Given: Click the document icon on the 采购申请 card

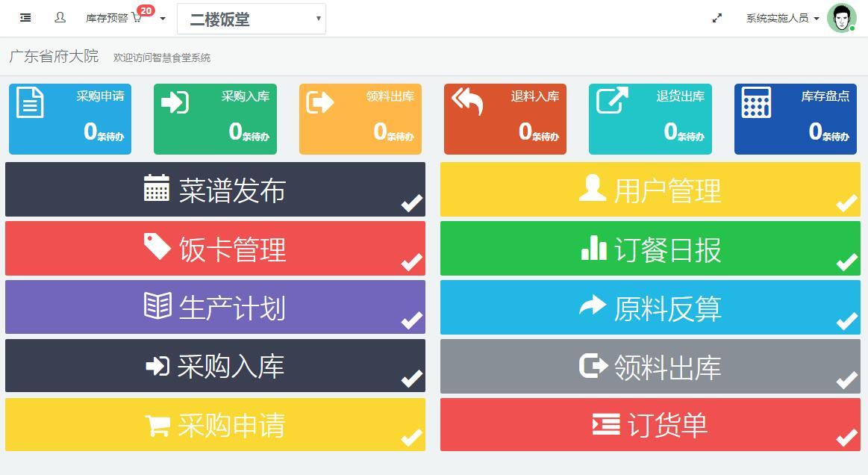Looking at the screenshot, I should [x=30, y=103].
